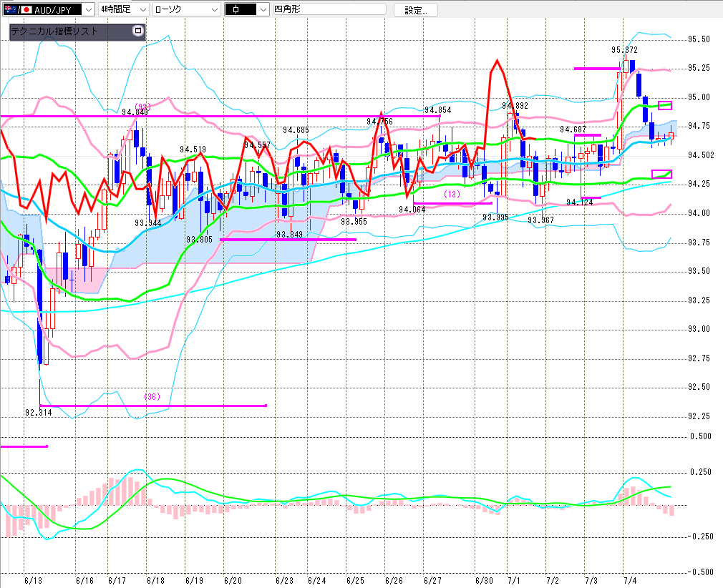The width and height of the screenshot is (723, 588).
Task: Click the 93.00 price axis value
Action: (699, 329)
